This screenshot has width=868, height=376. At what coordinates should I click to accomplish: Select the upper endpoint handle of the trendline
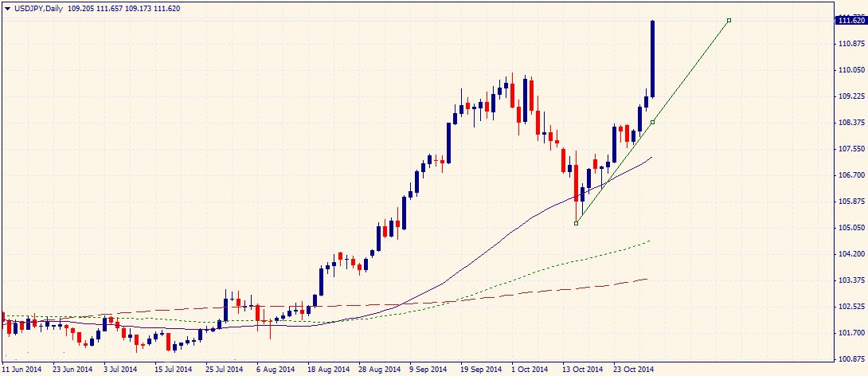click(x=729, y=20)
